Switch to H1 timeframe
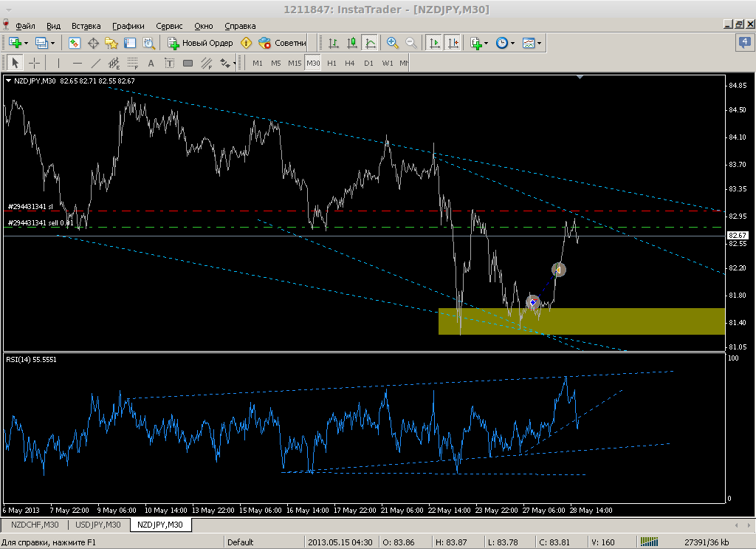The height and width of the screenshot is (549, 756). click(331, 64)
